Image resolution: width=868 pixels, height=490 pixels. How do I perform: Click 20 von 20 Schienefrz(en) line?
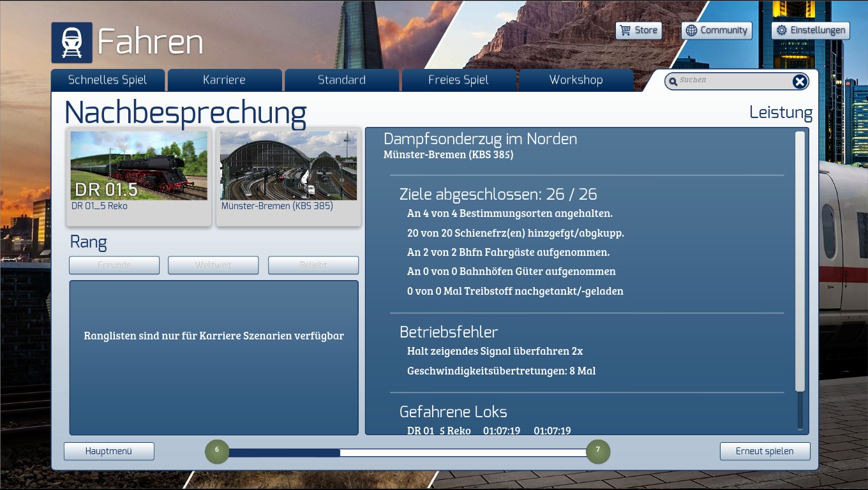(x=516, y=233)
